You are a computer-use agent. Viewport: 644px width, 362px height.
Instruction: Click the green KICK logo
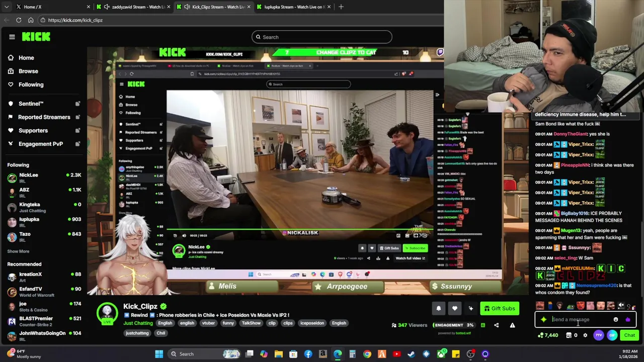36,37
